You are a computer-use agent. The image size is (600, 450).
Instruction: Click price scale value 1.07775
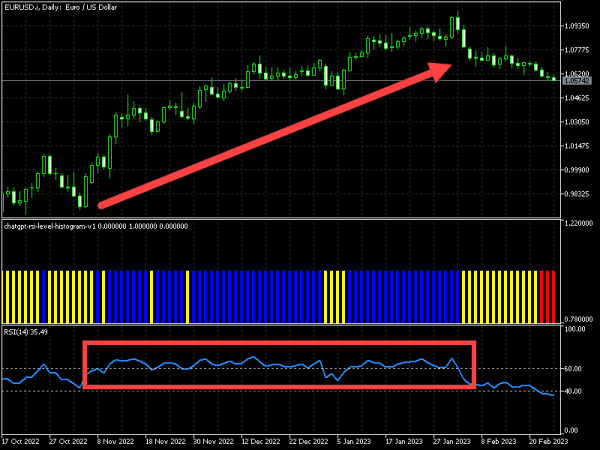click(577, 50)
